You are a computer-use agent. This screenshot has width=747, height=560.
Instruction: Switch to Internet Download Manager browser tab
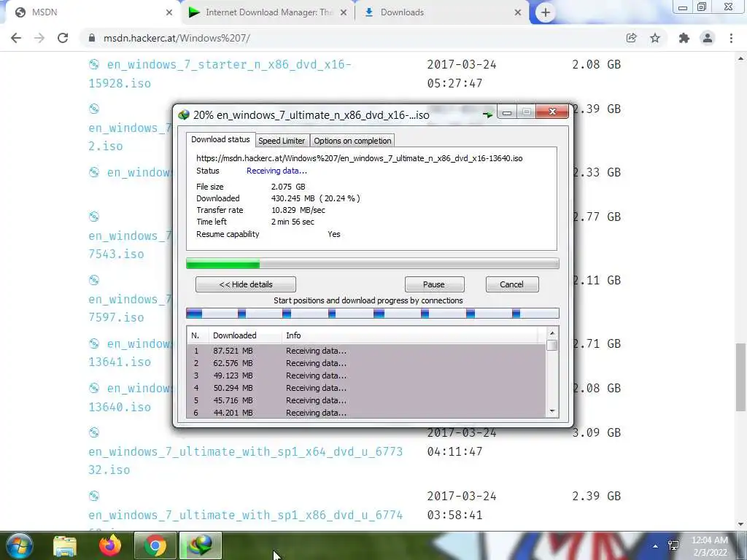(268, 12)
